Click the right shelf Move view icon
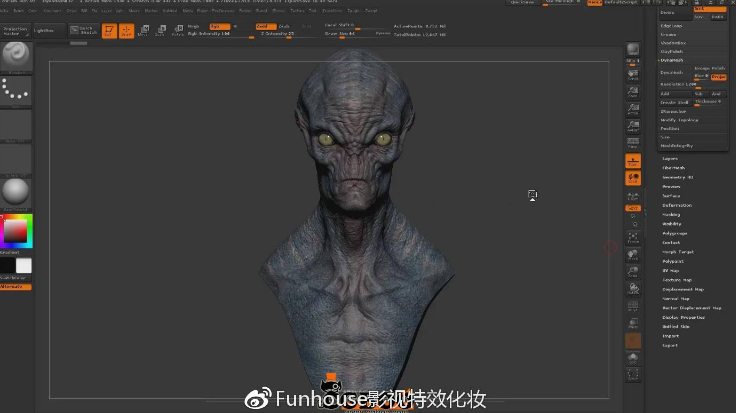Screen dimensions: 736x413 point(633,255)
